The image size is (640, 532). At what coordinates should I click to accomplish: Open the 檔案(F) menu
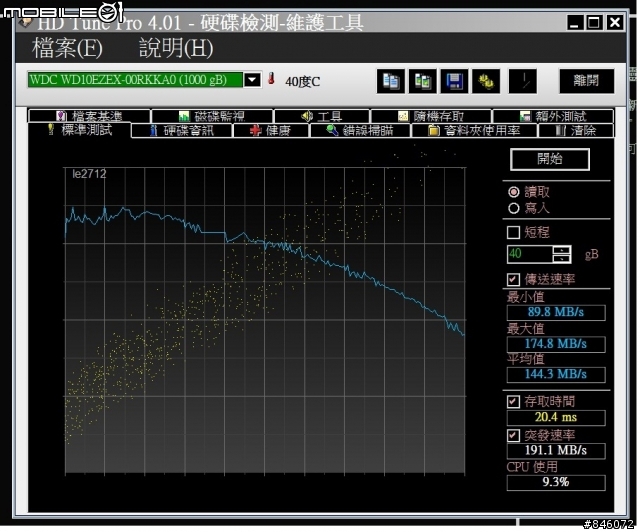point(67,48)
